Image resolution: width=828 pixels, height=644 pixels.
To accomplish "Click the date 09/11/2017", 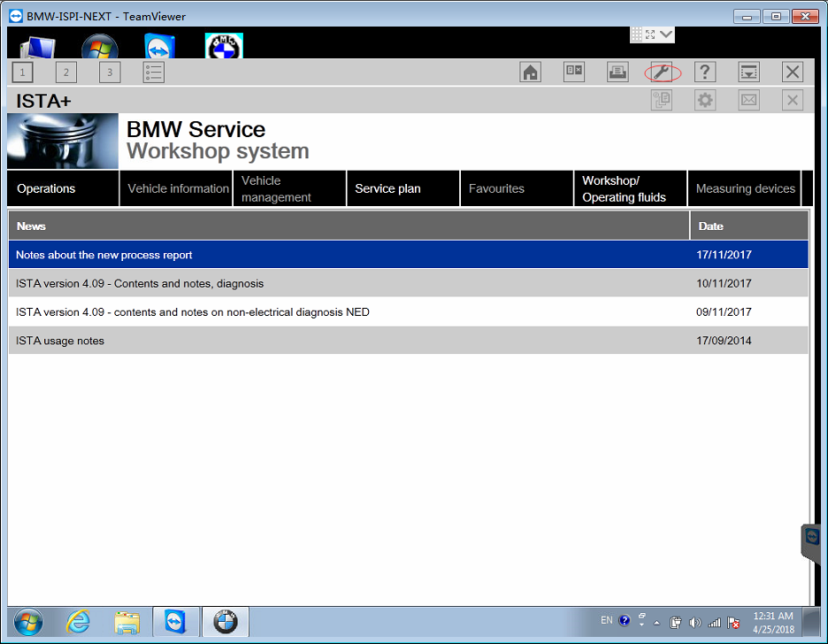I will pyautogui.click(x=724, y=312).
